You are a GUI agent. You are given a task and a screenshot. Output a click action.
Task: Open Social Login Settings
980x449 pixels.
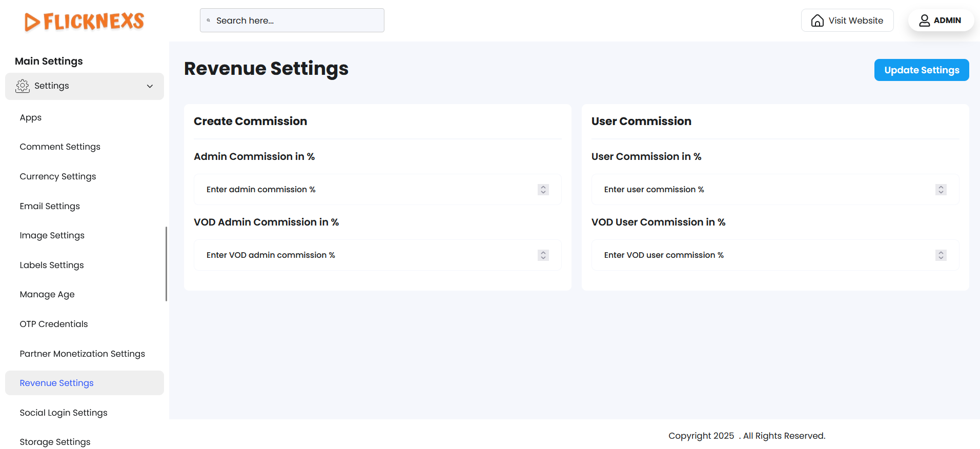click(x=64, y=413)
